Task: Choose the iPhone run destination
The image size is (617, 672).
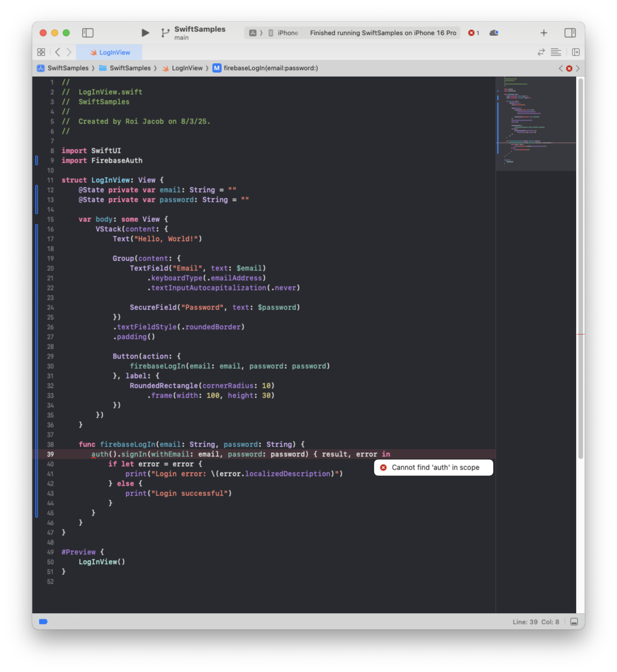Action: pos(284,33)
